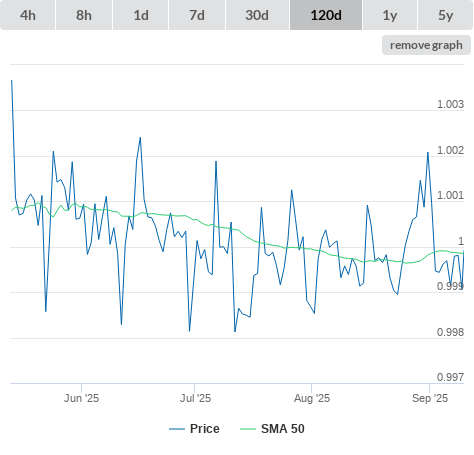The width and height of the screenshot is (474, 455).
Task: Click the green SMA 50 line swatch
Action: click(248, 429)
